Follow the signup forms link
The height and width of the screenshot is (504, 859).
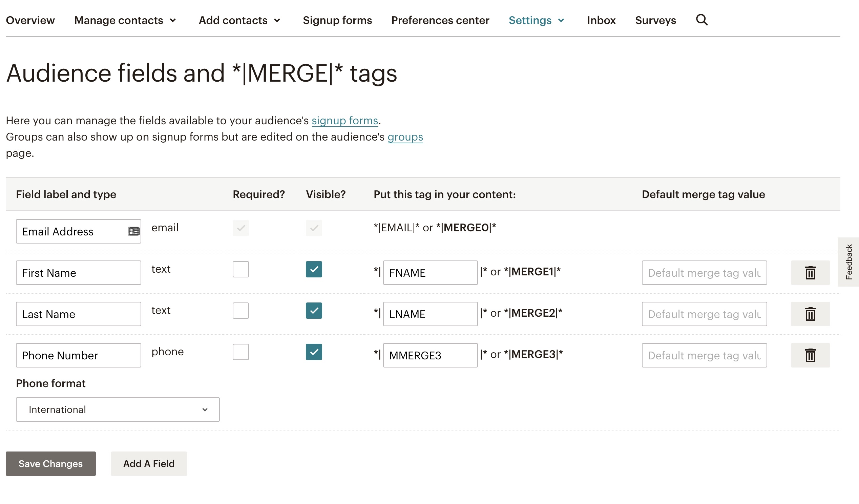coord(344,121)
